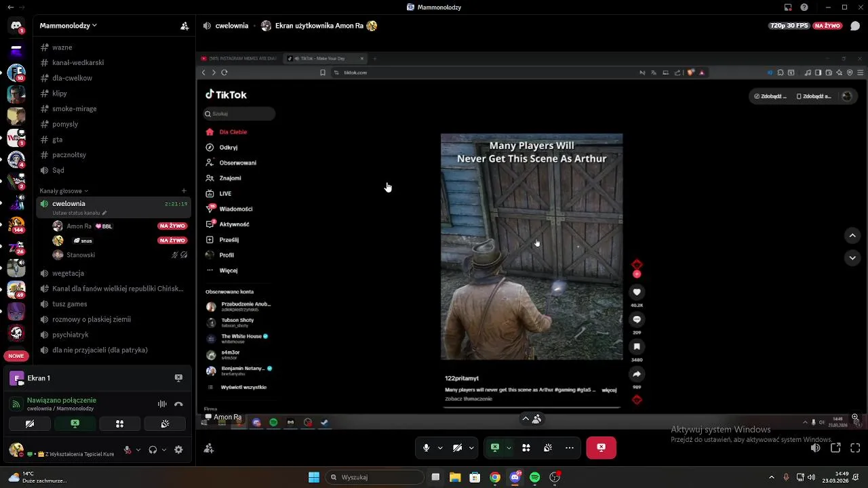
Task: Open 720p 30 FPS stream quality badge
Action: [789, 26]
